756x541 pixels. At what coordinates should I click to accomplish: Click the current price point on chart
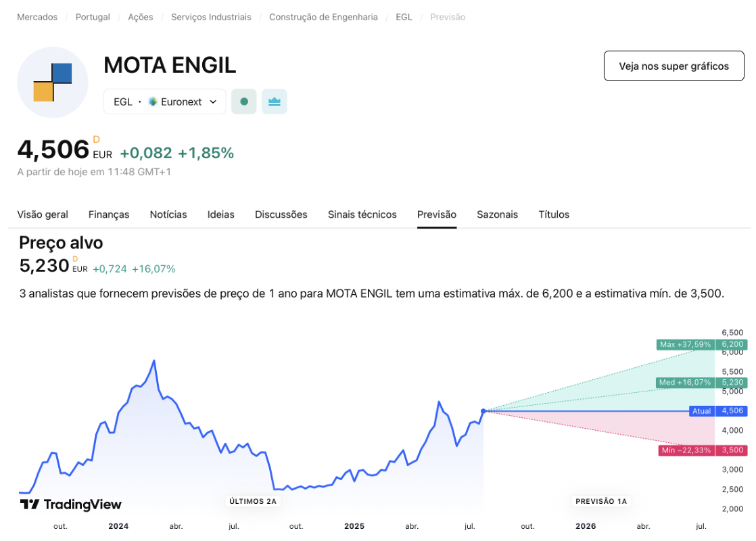pos(483,410)
